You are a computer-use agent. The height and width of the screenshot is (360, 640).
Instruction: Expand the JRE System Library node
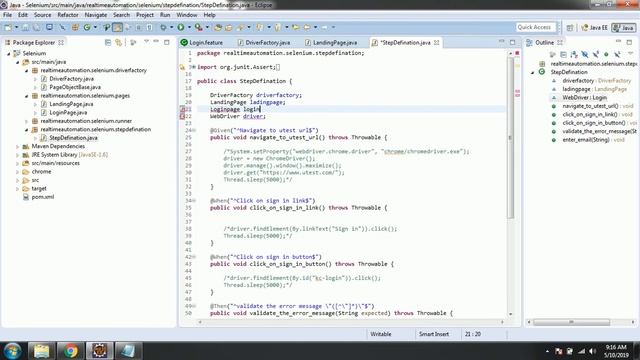click(x=18, y=155)
